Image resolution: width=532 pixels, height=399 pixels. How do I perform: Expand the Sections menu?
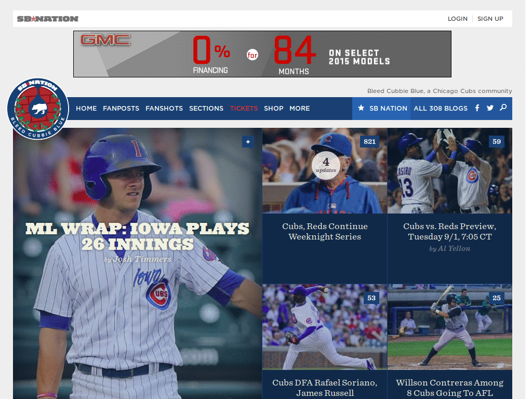click(206, 108)
